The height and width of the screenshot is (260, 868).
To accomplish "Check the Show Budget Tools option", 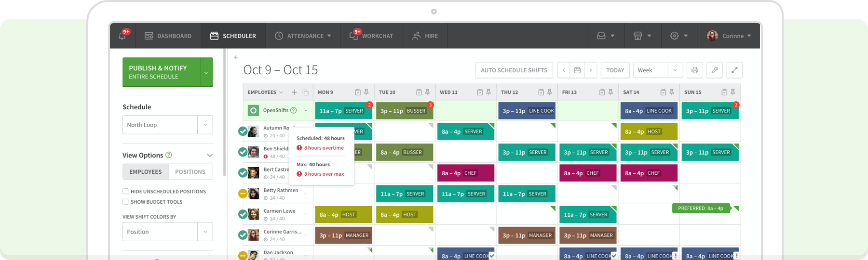I will coord(125,202).
